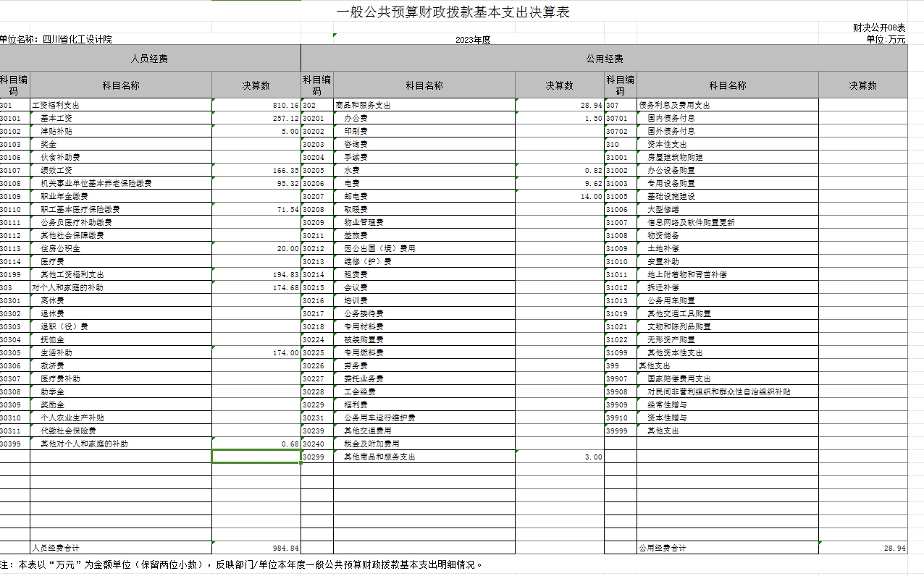The width and height of the screenshot is (924, 576).
Task: Select the code cell 39999
Action: coord(621,431)
